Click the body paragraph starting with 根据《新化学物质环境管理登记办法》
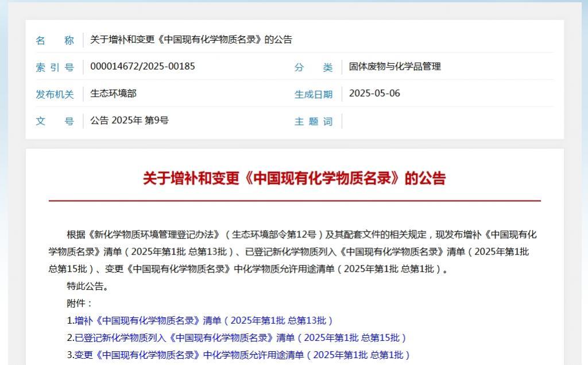588x365 pixels. tap(292, 252)
